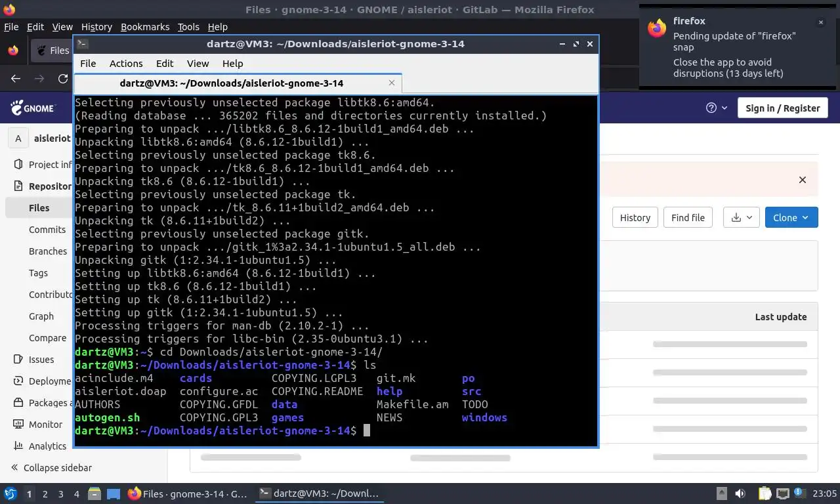Viewport: 840px width, 504px height.
Task: Open terminal Help menu
Action: point(232,64)
